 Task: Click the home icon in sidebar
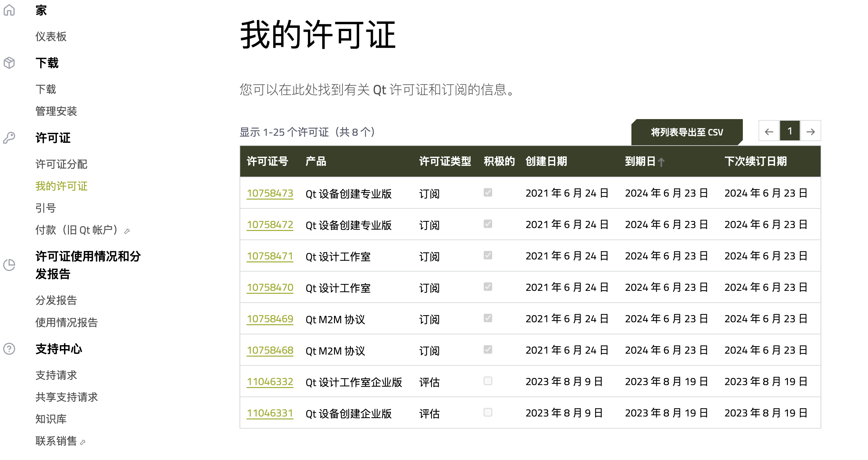pyautogui.click(x=9, y=10)
